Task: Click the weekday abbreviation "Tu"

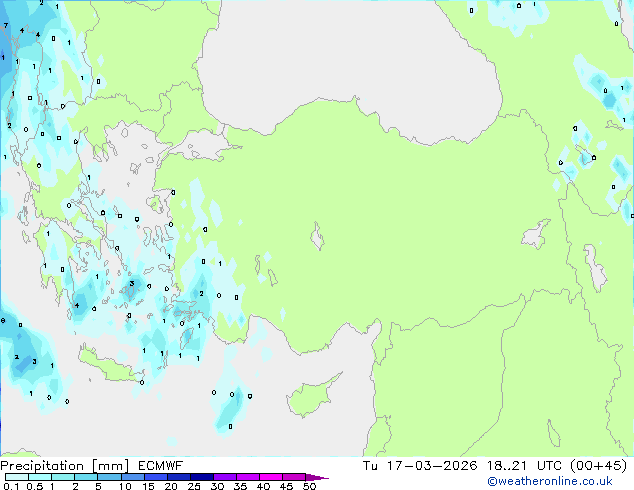Action: (370, 466)
